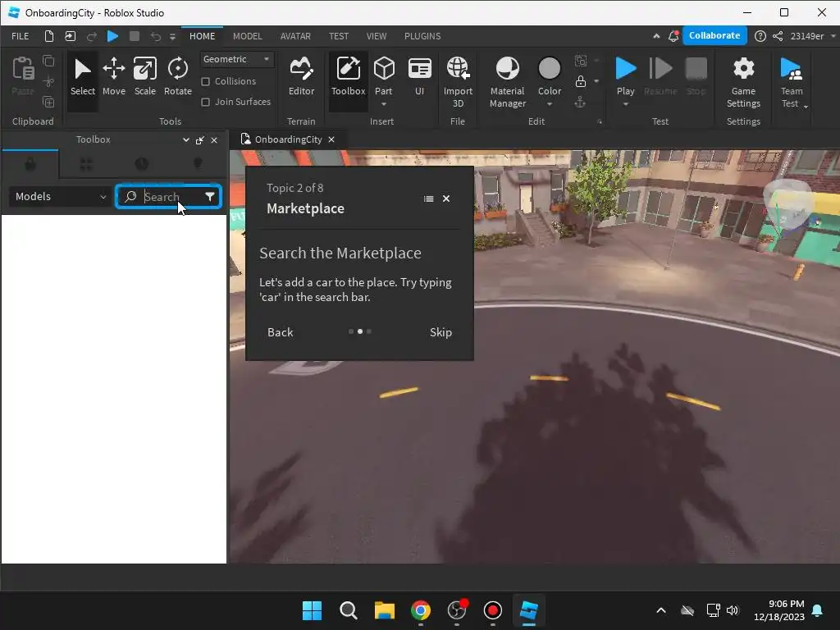The width and height of the screenshot is (840, 630).
Task: Open File Explorer from the taskbar
Action: point(384,610)
